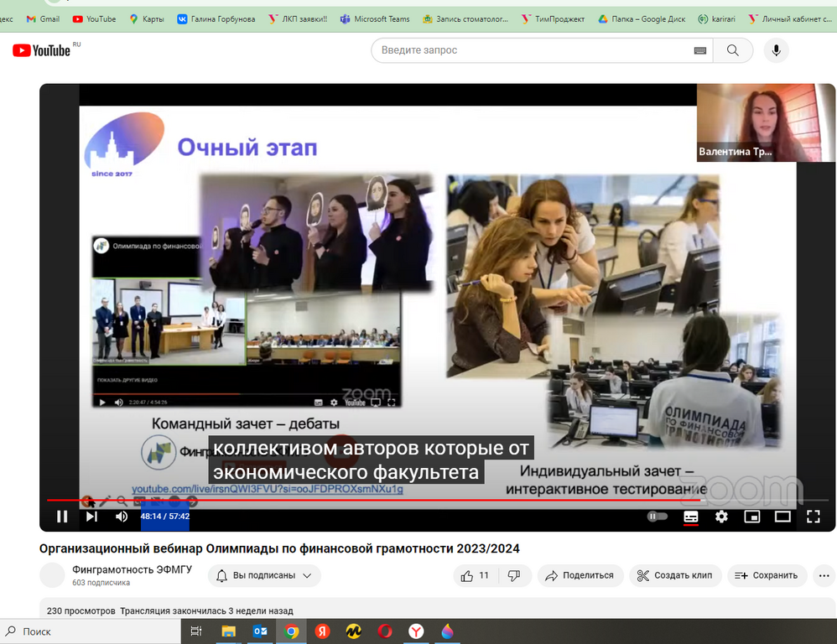
Task: Click Создать клип button
Action: coord(675,576)
